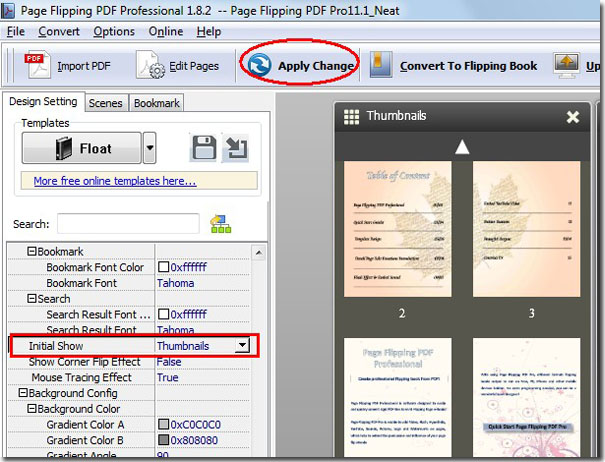Click the Apply Change refresh icon
Viewport: 605px width, 462px height.
click(x=259, y=65)
